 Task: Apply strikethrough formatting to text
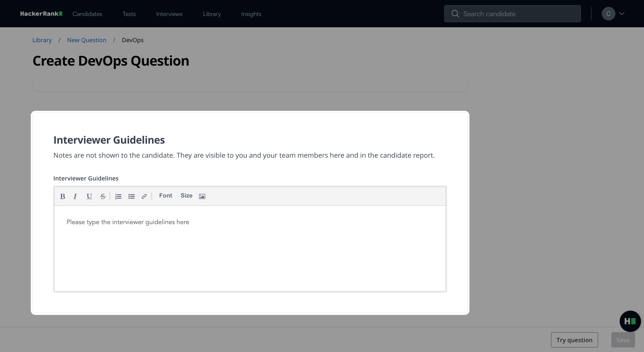tap(102, 196)
